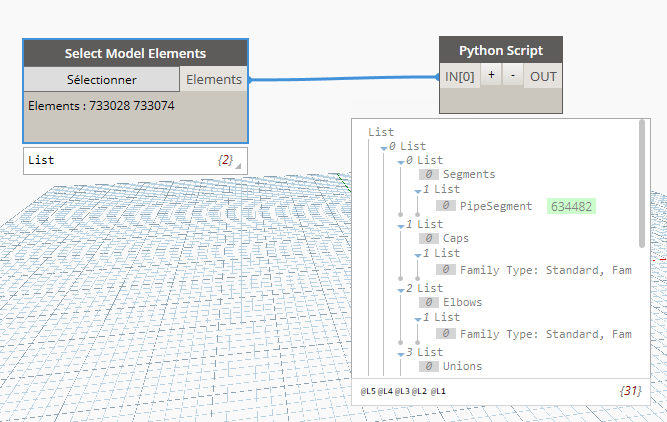Collapse the 1 List under Elbows
Screen dimensions: 667x422
[418, 319]
